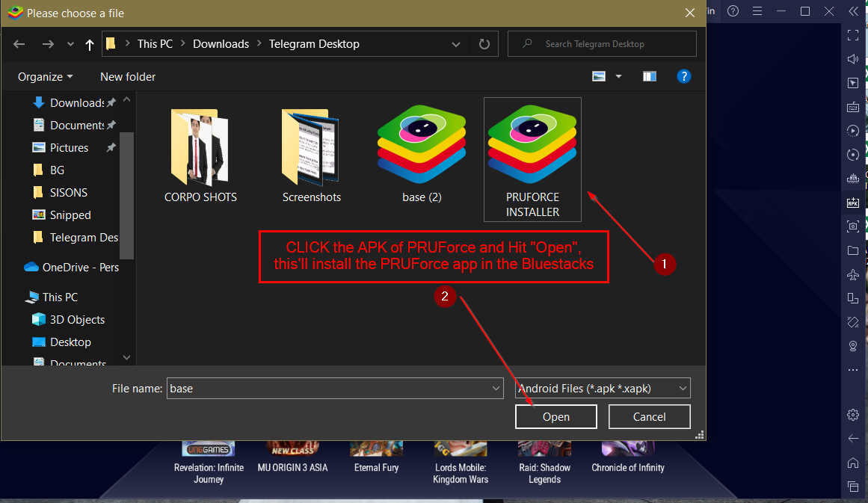Open the BlueStacks media folder icon
This screenshot has width=868, height=503.
pos(853,250)
